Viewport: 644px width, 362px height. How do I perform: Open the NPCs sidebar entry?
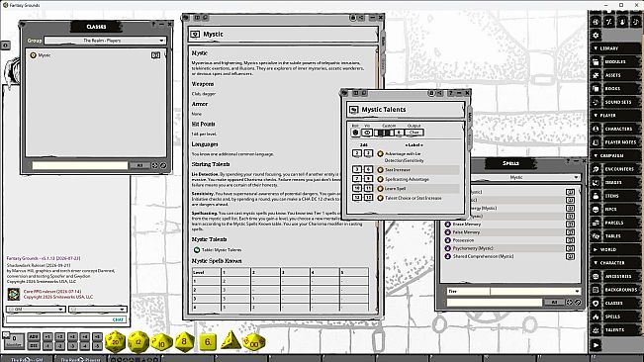615,210
